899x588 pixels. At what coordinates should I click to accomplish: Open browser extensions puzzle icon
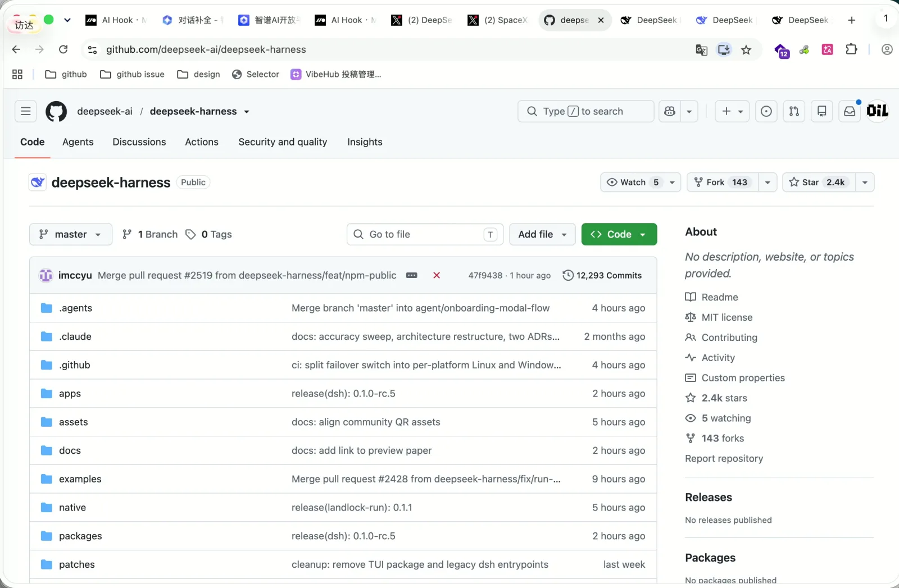(852, 49)
